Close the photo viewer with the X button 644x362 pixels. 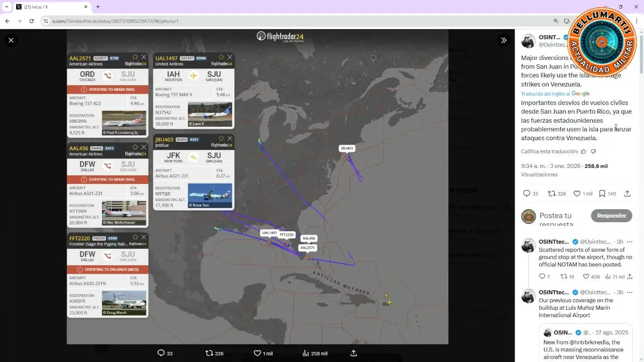coord(11,40)
